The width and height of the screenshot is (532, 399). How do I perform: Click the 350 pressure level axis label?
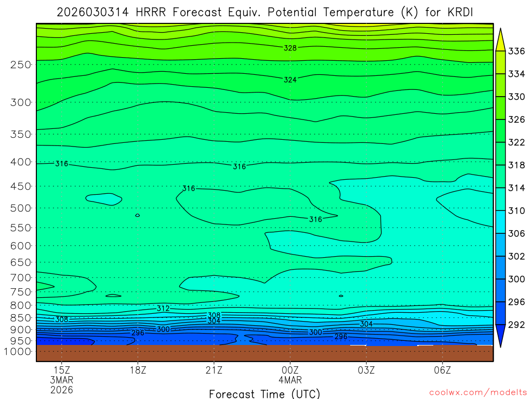click(21, 134)
